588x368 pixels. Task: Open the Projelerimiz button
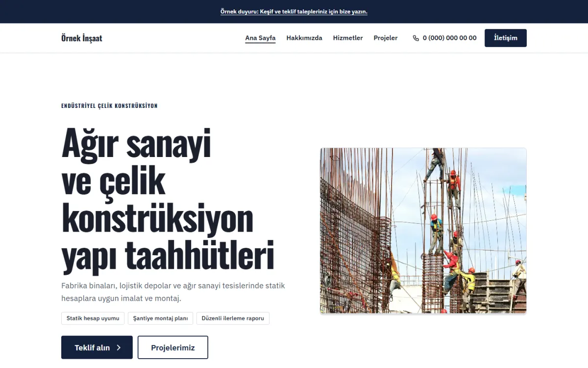pyautogui.click(x=173, y=347)
